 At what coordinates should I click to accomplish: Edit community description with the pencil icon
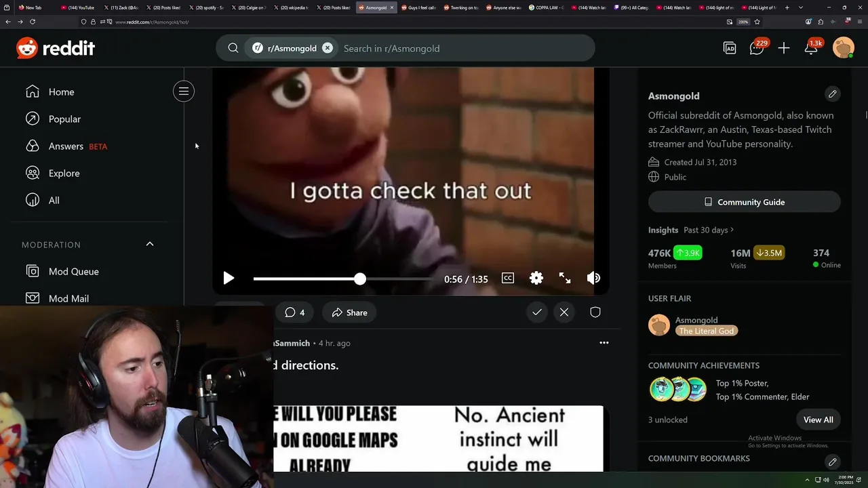[x=833, y=94]
